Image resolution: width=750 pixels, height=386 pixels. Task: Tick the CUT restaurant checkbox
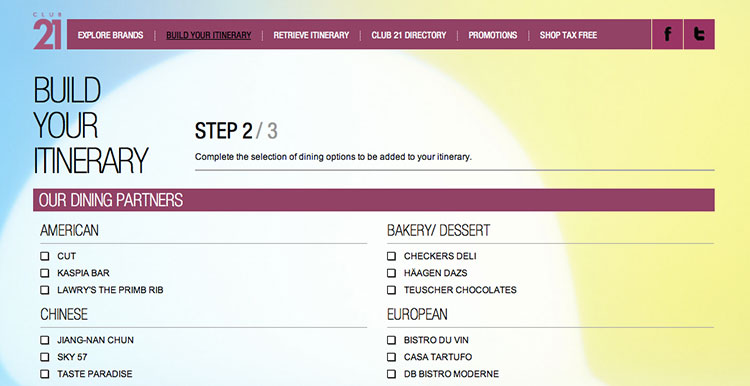tap(44, 256)
